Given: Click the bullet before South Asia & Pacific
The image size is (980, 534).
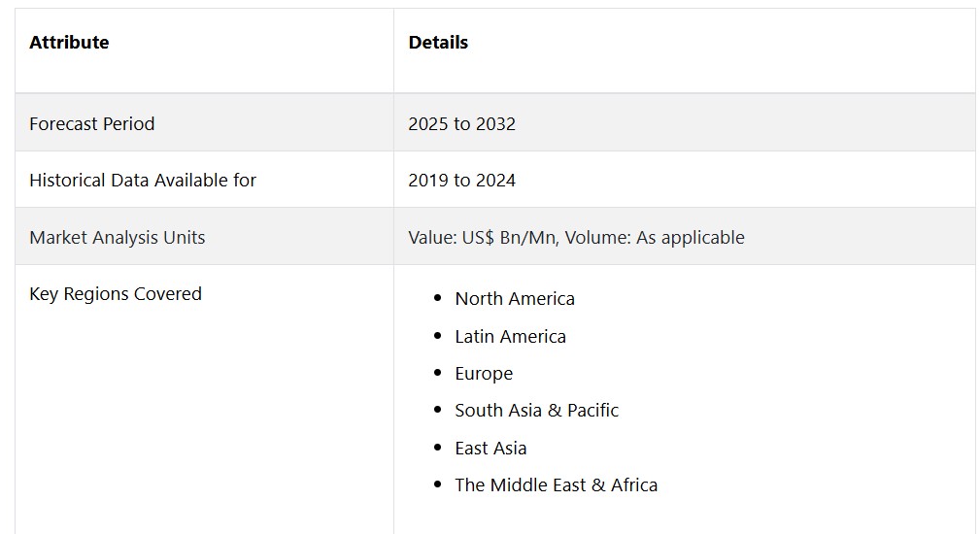Looking at the screenshot, I should (437, 410).
